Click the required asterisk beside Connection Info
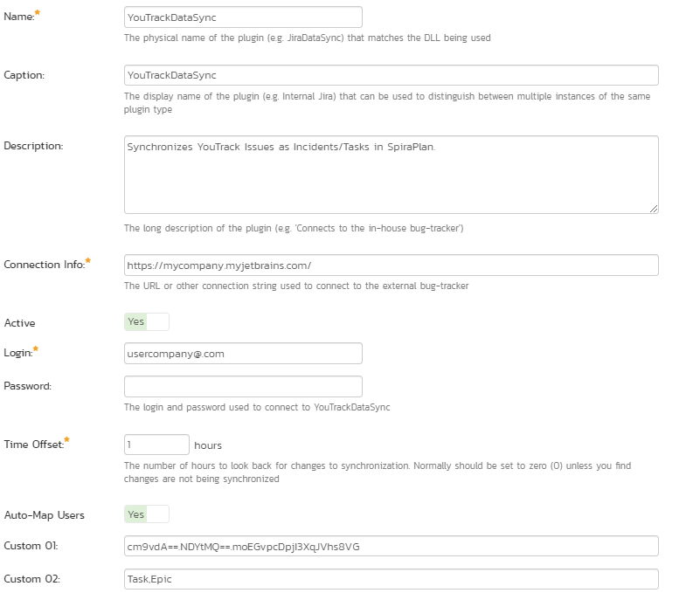Viewport: 700px width, 593px height. (88, 260)
